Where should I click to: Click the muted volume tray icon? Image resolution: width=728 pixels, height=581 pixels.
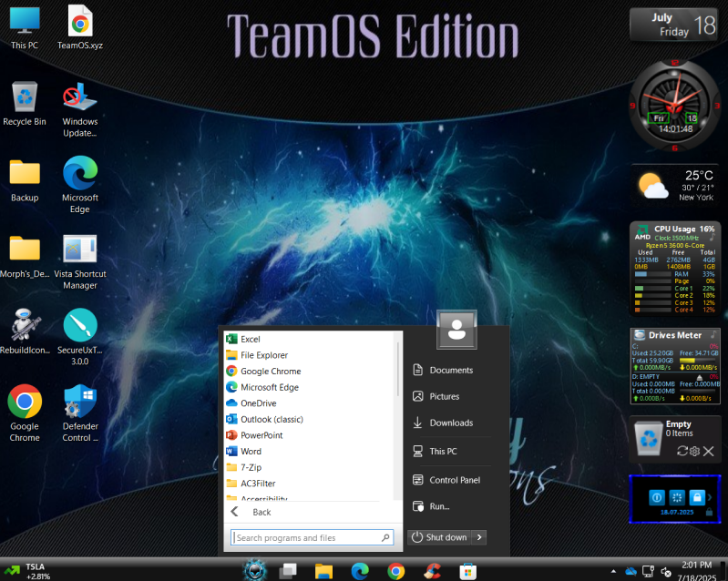pyautogui.click(x=666, y=572)
